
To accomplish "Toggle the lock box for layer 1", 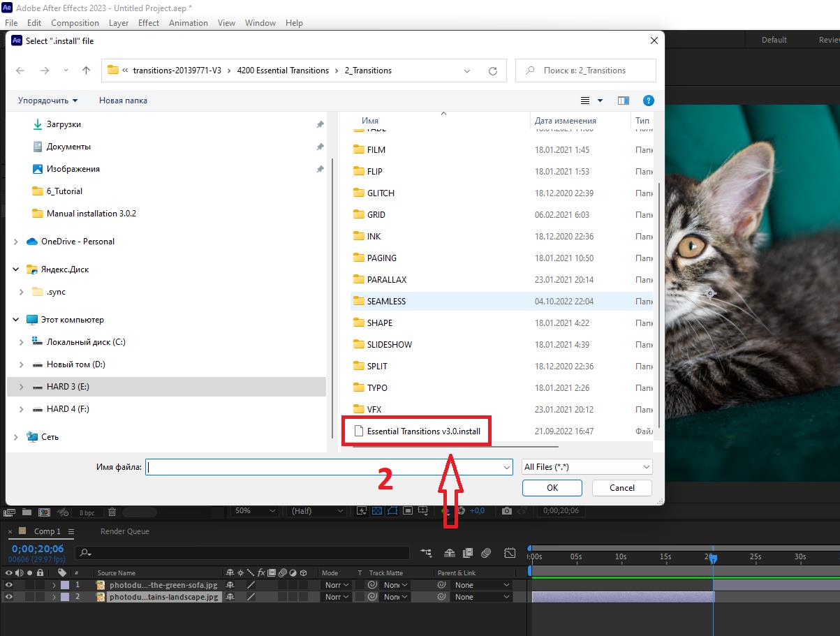I will pyautogui.click(x=40, y=585).
